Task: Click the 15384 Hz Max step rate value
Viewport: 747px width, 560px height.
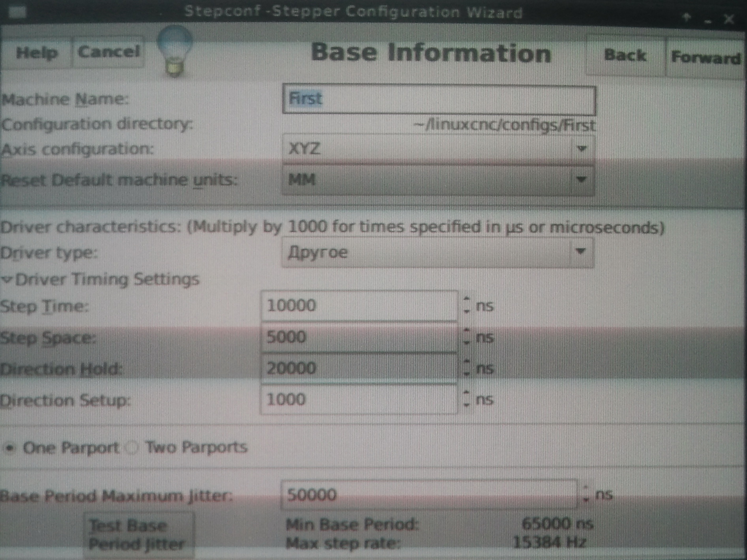Action: [x=550, y=543]
